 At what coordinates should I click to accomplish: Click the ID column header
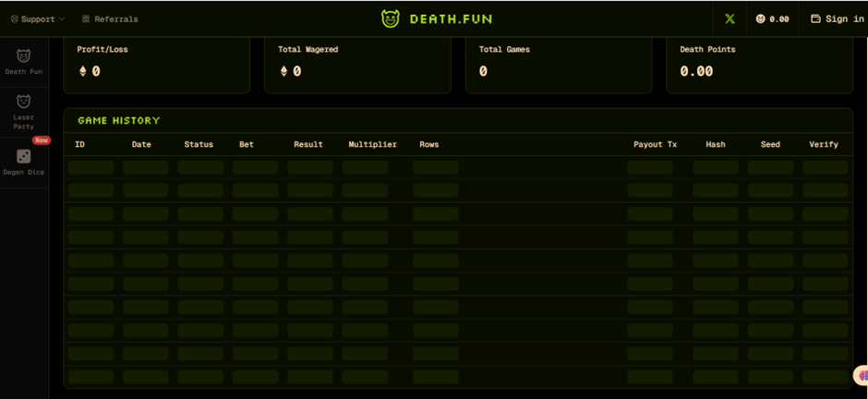click(x=79, y=144)
